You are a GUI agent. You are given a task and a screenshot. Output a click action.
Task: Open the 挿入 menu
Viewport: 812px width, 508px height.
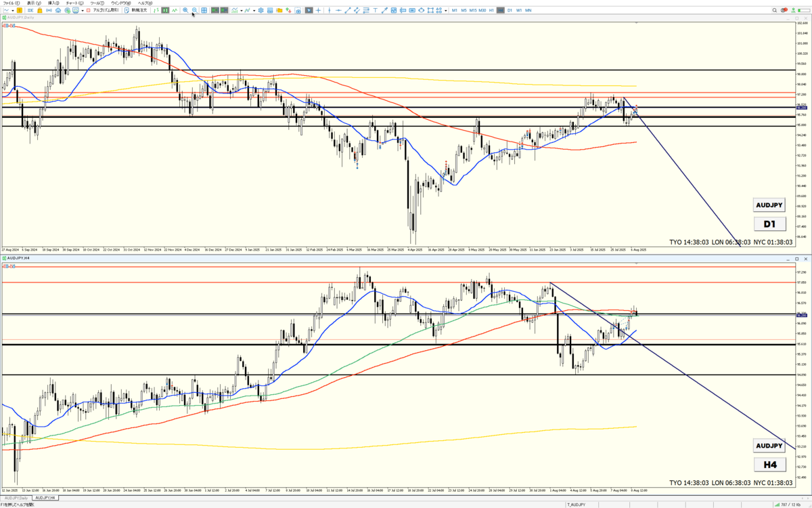(53, 3)
